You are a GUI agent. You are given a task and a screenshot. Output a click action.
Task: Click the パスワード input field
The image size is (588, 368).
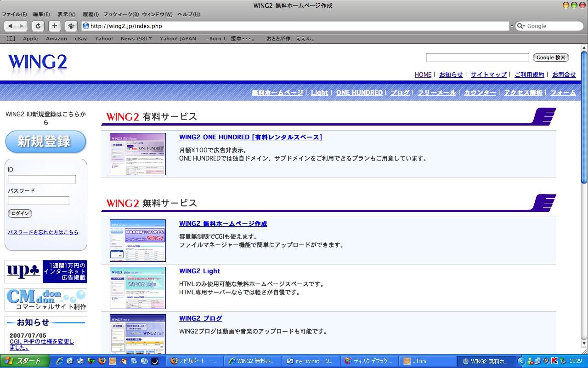coord(39,201)
